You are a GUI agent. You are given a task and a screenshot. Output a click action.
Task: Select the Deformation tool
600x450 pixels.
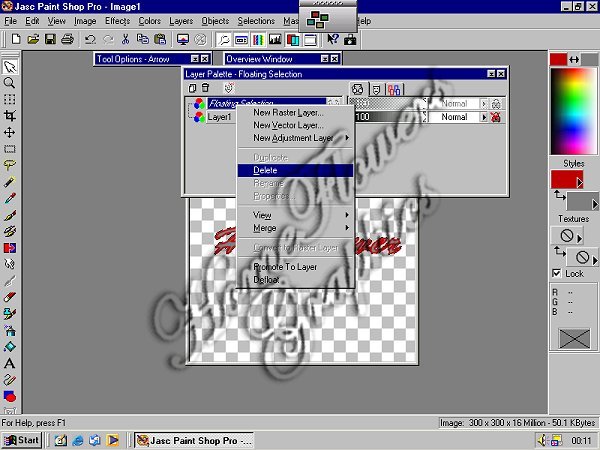(10, 99)
